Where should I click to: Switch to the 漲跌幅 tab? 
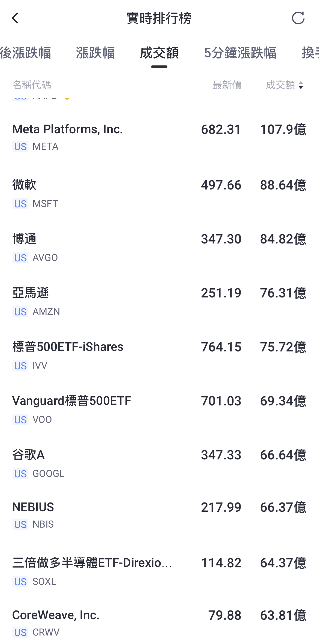coord(95,53)
